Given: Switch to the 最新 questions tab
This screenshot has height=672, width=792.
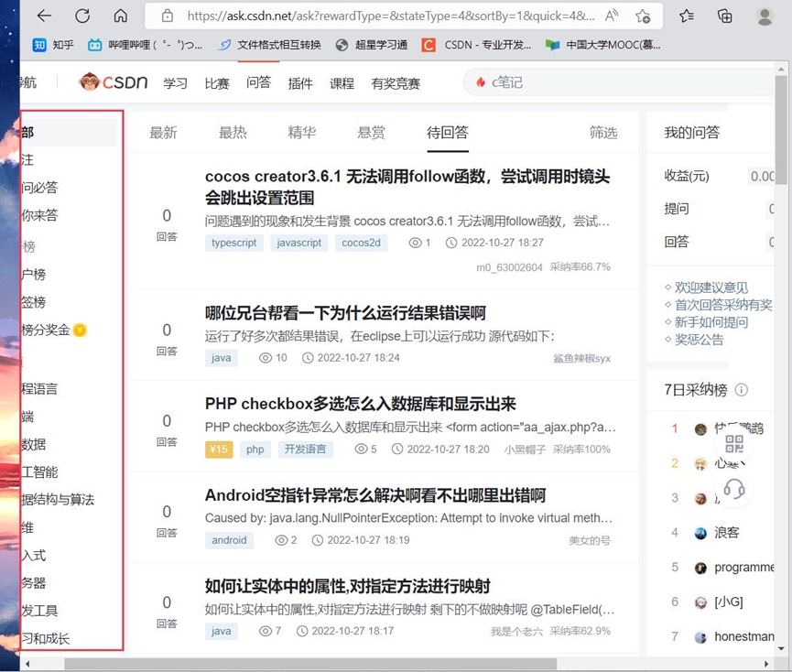Looking at the screenshot, I should 163,133.
